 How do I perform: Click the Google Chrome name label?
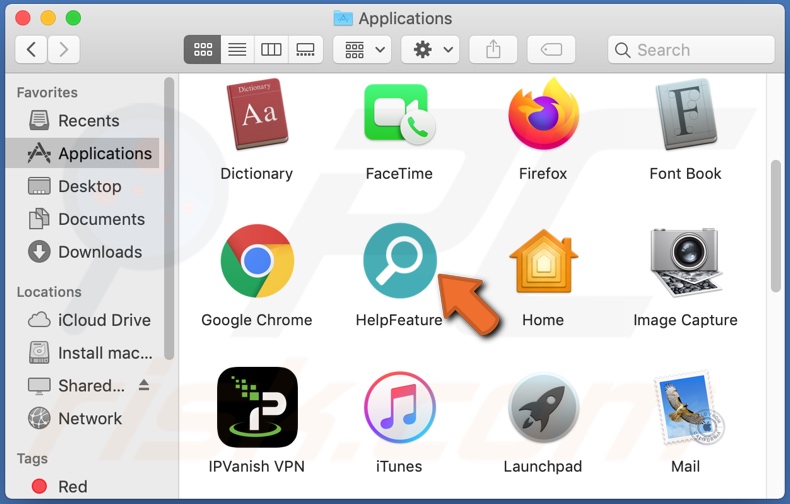pyautogui.click(x=257, y=320)
